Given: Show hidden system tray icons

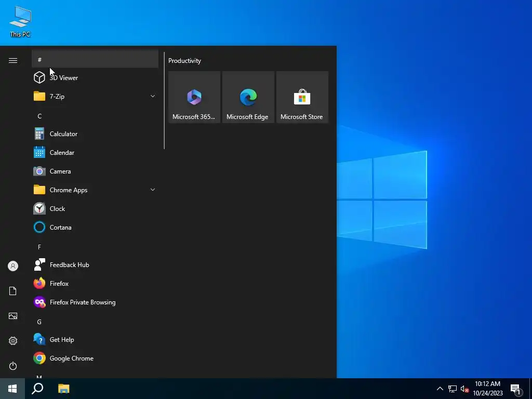Looking at the screenshot, I should (440, 389).
